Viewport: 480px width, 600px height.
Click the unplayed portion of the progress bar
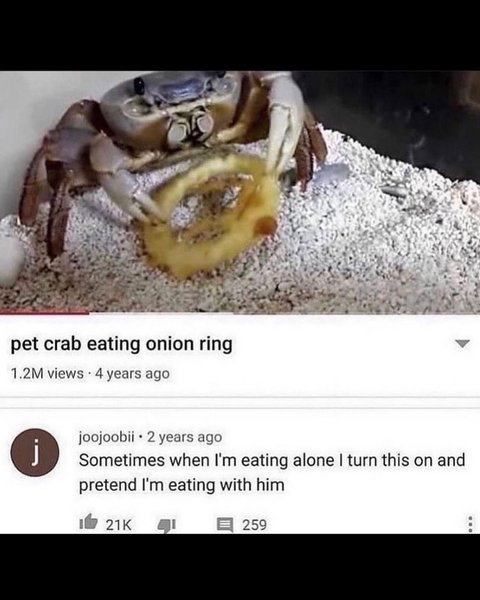pos(284,313)
